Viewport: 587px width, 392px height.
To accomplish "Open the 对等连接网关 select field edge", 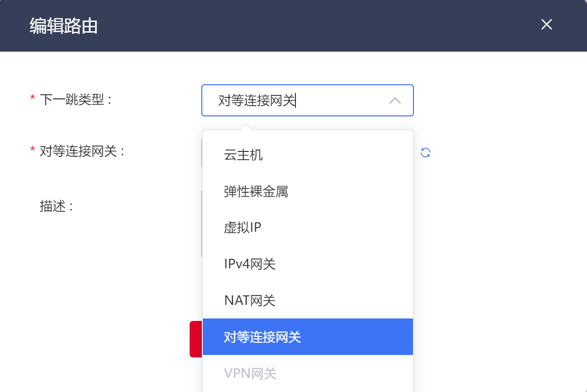I will [201, 152].
